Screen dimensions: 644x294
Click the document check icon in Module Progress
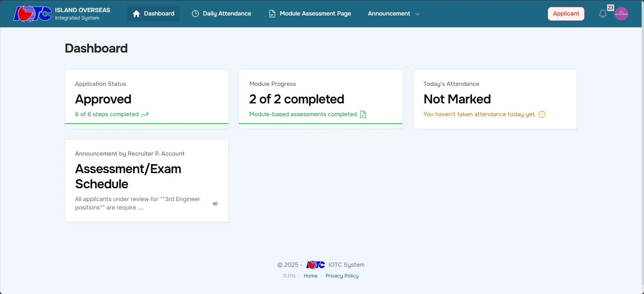click(363, 115)
